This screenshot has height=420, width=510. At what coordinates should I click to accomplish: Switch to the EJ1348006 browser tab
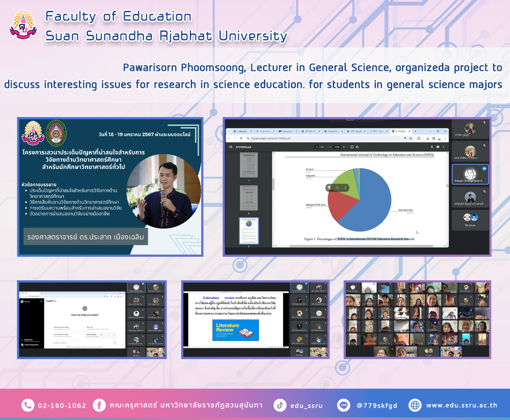[x=400, y=131]
